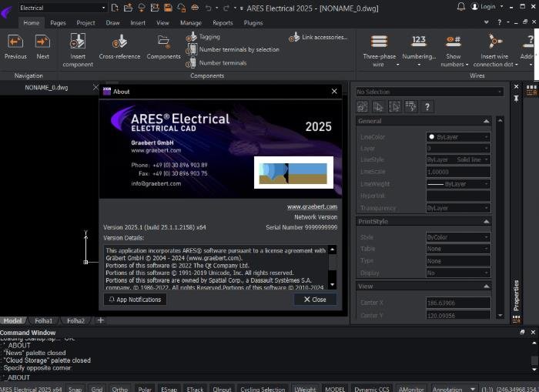Click the empty Hyperlink field
This screenshot has height=392, width=539.
pyautogui.click(x=458, y=196)
